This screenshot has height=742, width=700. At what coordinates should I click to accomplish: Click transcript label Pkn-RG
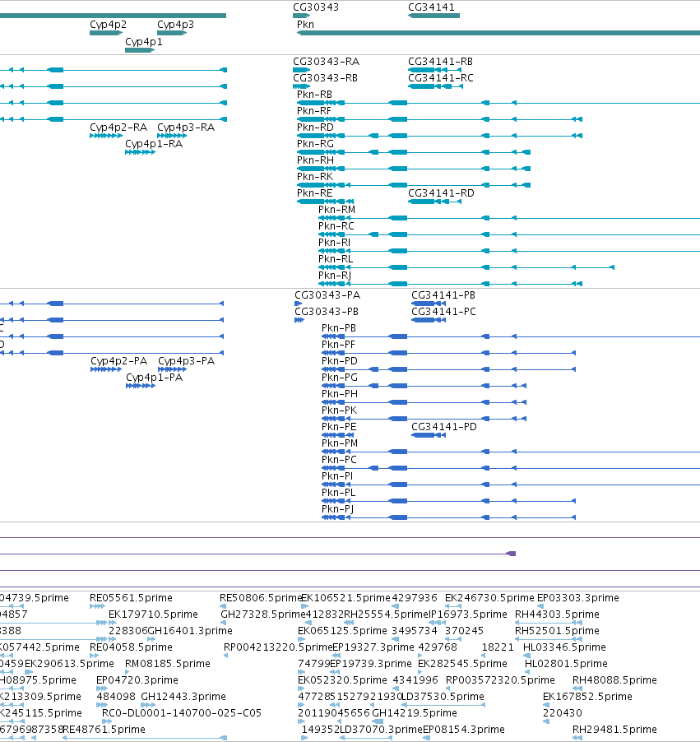coord(315,143)
